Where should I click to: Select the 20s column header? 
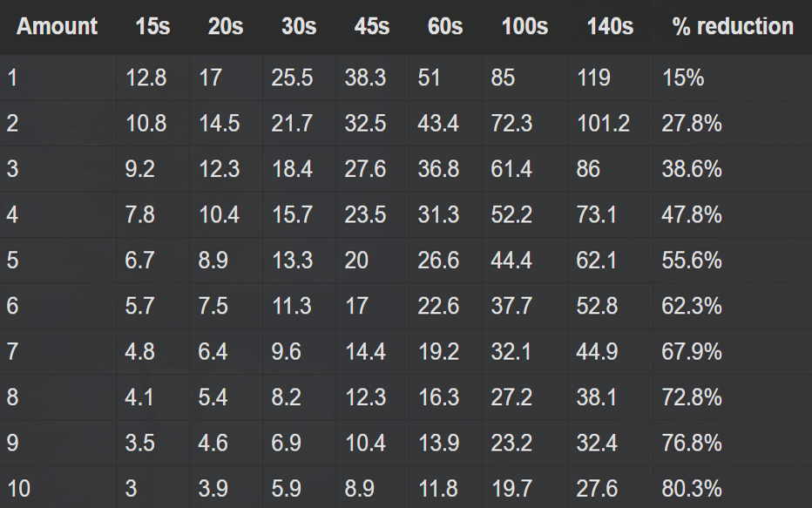[226, 26]
